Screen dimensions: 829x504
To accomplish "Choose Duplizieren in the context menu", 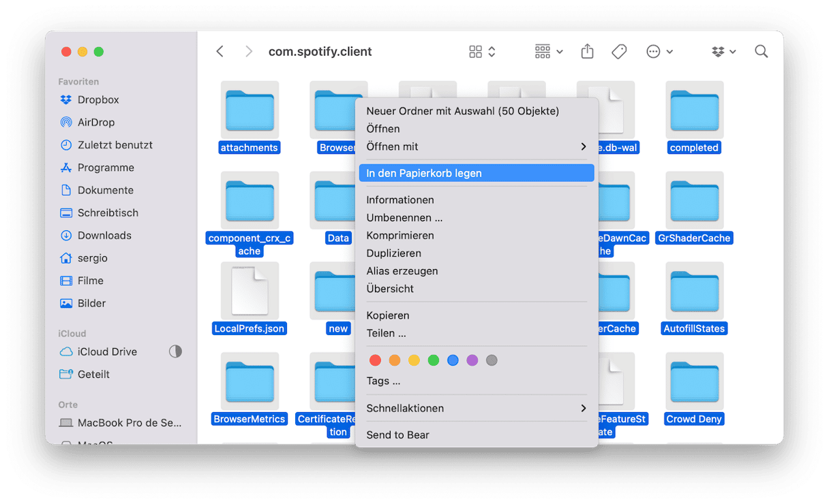I will point(477,253).
